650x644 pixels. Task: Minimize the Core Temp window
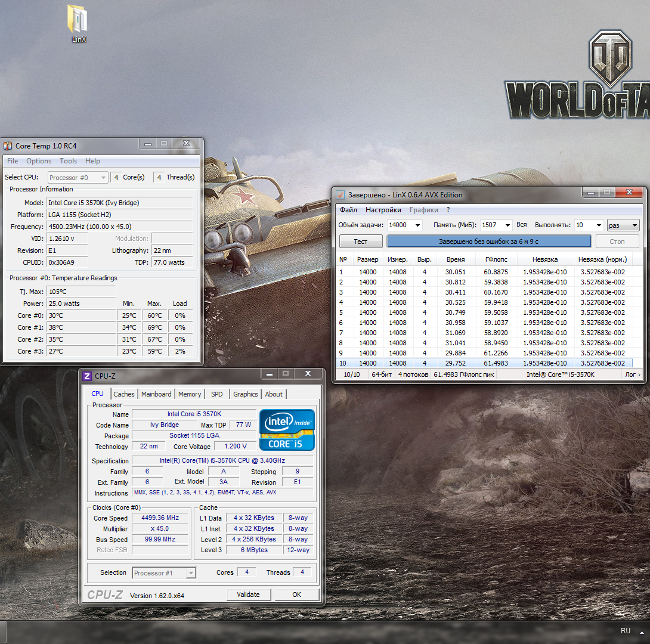coord(147,144)
